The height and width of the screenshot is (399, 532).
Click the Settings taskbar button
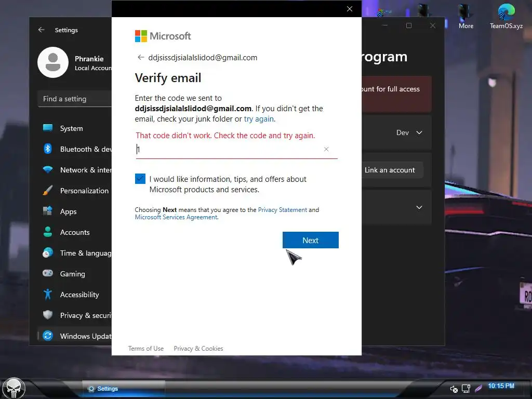point(124,389)
